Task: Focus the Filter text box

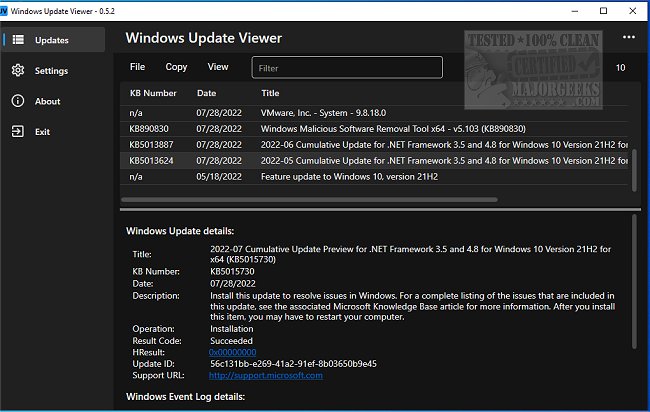Action: coord(347,68)
